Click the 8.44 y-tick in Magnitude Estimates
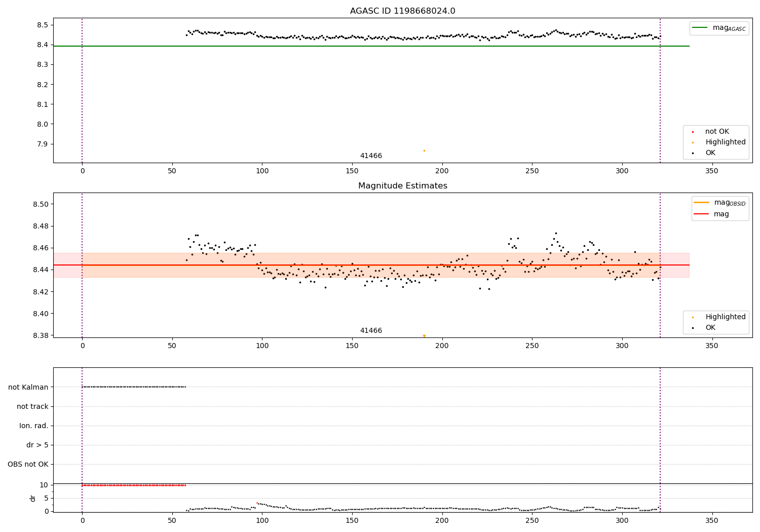The image size is (760, 532). (x=41, y=270)
